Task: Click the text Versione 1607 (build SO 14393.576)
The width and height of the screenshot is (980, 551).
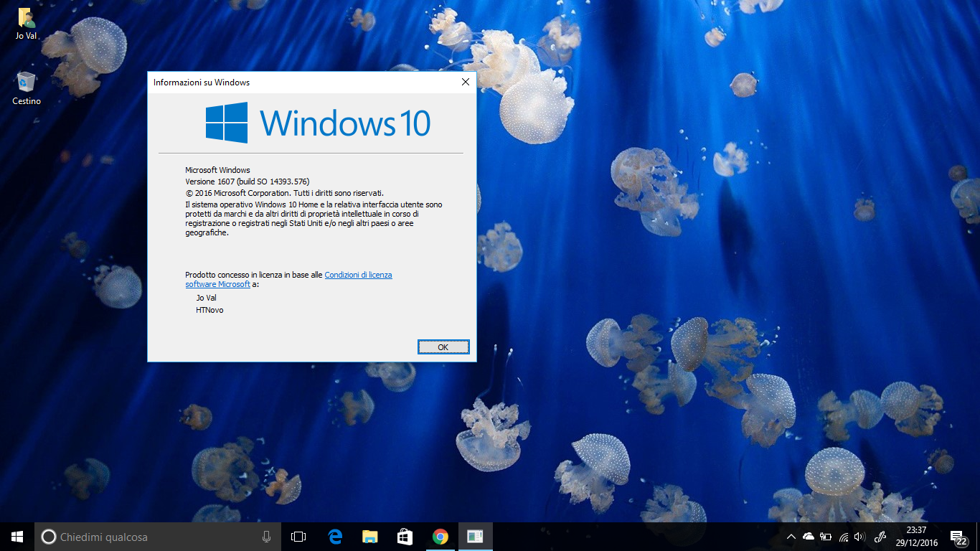Action: [x=247, y=182]
